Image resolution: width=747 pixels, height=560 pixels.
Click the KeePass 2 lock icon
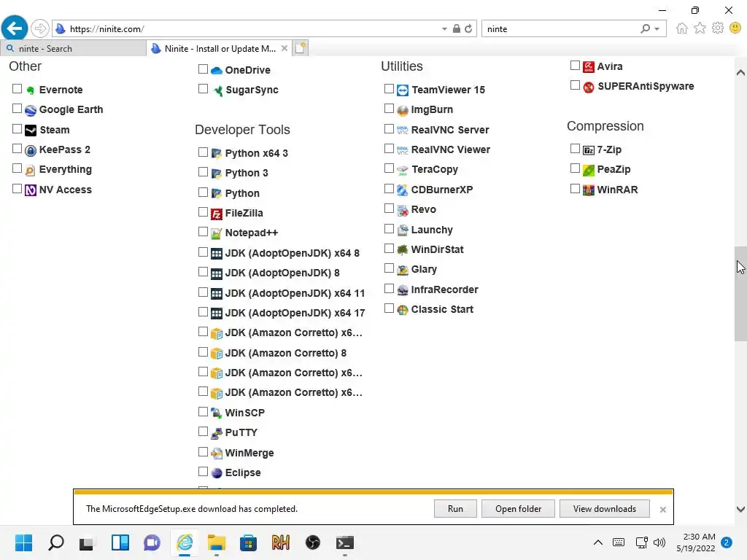pos(31,150)
